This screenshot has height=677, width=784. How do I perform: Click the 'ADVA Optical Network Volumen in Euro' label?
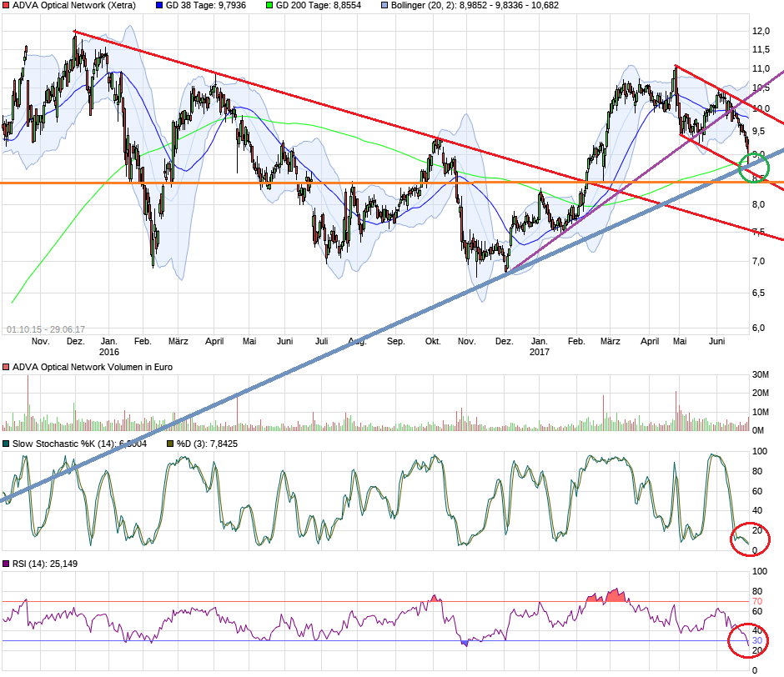click(93, 367)
